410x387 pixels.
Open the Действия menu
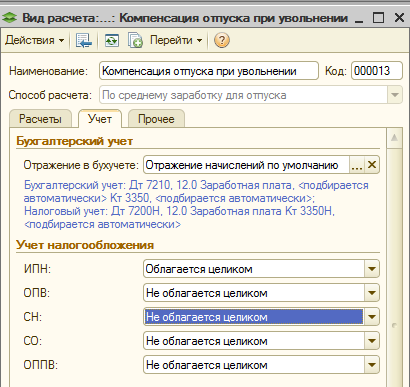pyautogui.click(x=34, y=40)
